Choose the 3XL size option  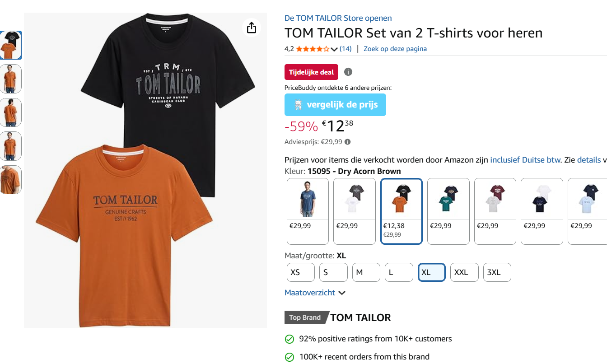(497, 272)
